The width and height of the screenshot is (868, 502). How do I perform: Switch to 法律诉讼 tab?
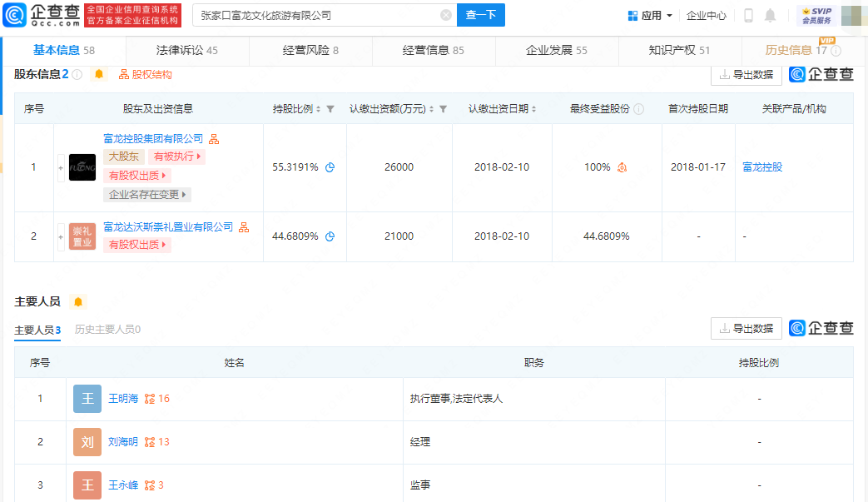pyautogui.click(x=187, y=50)
